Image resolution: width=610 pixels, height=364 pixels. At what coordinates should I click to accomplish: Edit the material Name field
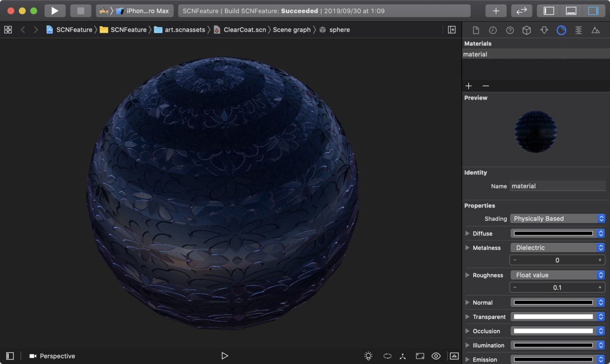point(558,186)
